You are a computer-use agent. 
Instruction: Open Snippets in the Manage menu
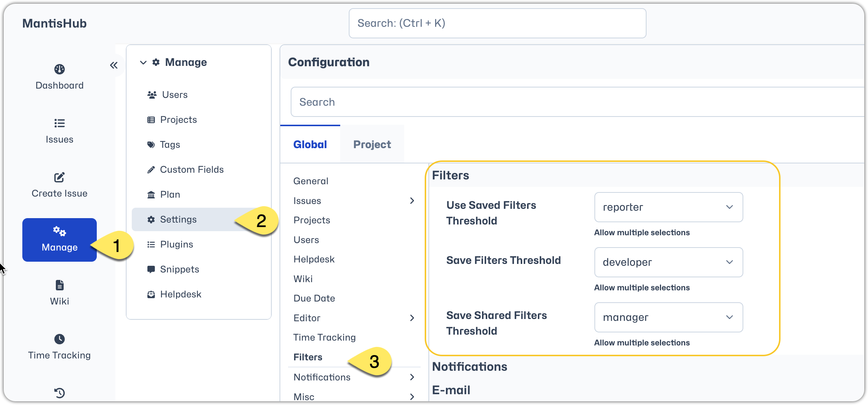point(180,270)
